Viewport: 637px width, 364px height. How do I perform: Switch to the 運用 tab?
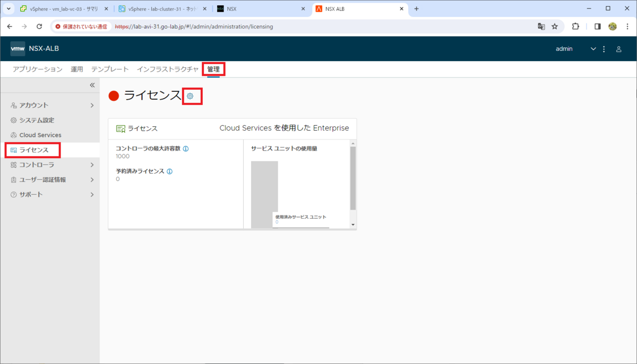[77, 69]
